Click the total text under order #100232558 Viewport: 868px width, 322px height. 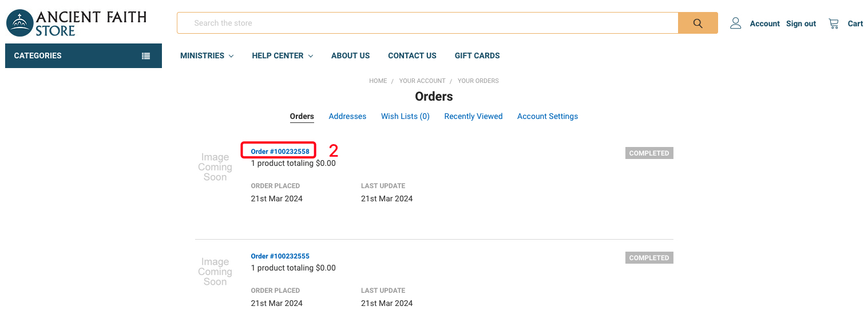[x=294, y=163]
